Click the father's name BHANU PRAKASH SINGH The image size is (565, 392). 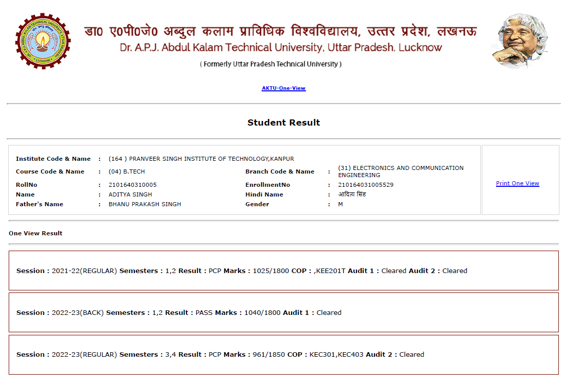(145, 204)
